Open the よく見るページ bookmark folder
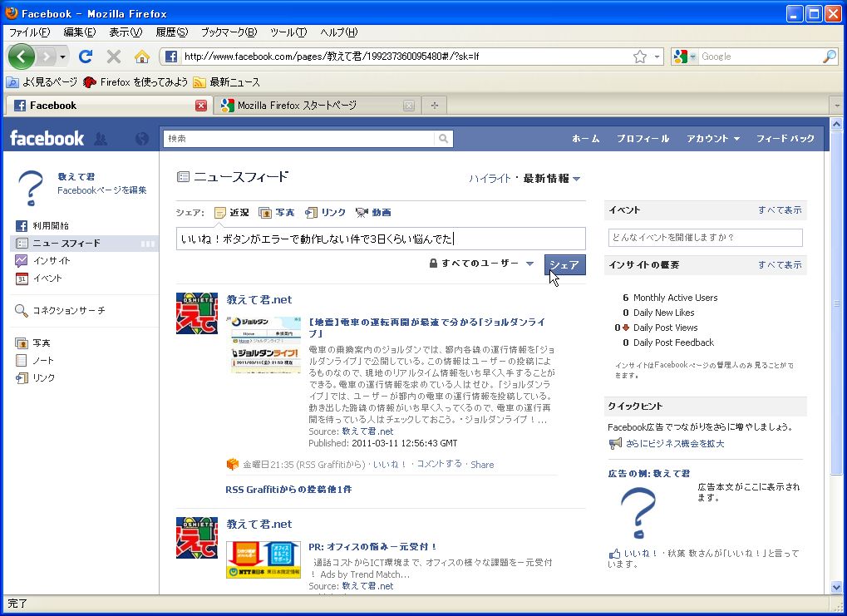 click(x=42, y=82)
